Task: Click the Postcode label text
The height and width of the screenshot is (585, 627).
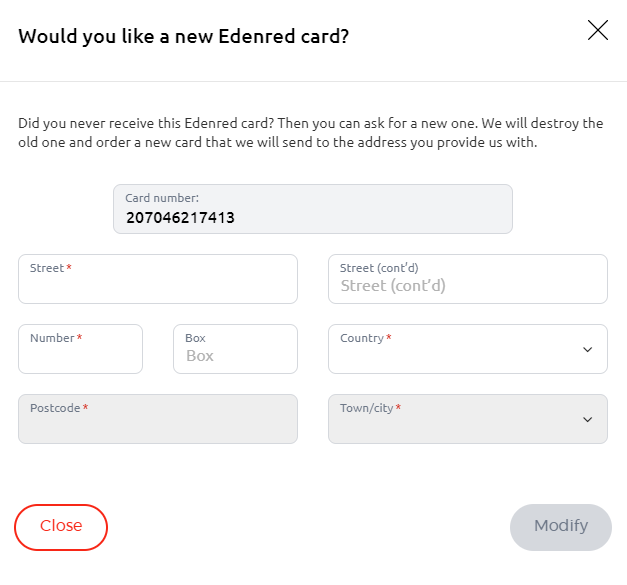Action: pyautogui.click(x=55, y=408)
